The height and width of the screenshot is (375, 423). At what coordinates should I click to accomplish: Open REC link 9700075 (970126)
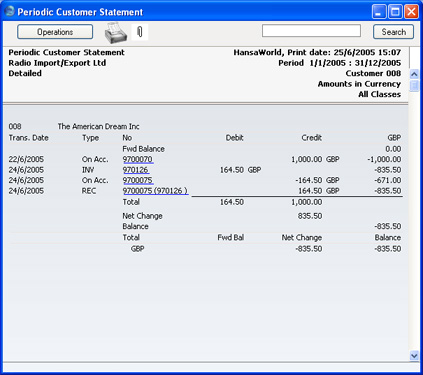pyautogui.click(x=155, y=191)
